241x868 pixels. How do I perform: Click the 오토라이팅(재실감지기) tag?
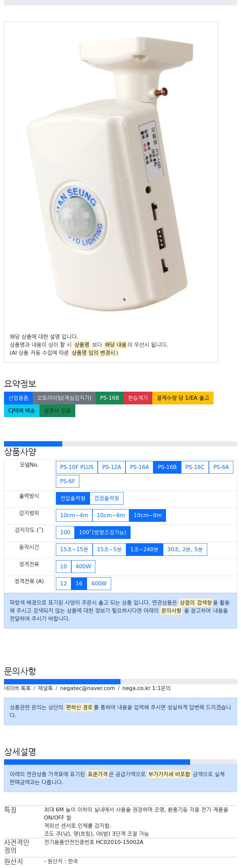(x=64, y=398)
